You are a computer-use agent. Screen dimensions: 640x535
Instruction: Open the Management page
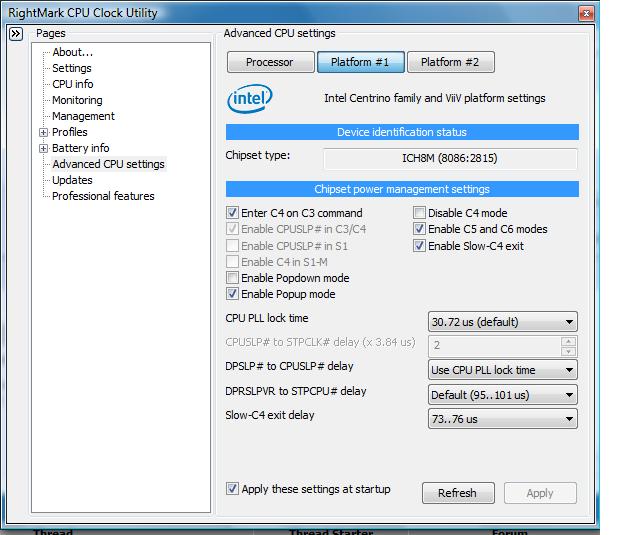83,116
